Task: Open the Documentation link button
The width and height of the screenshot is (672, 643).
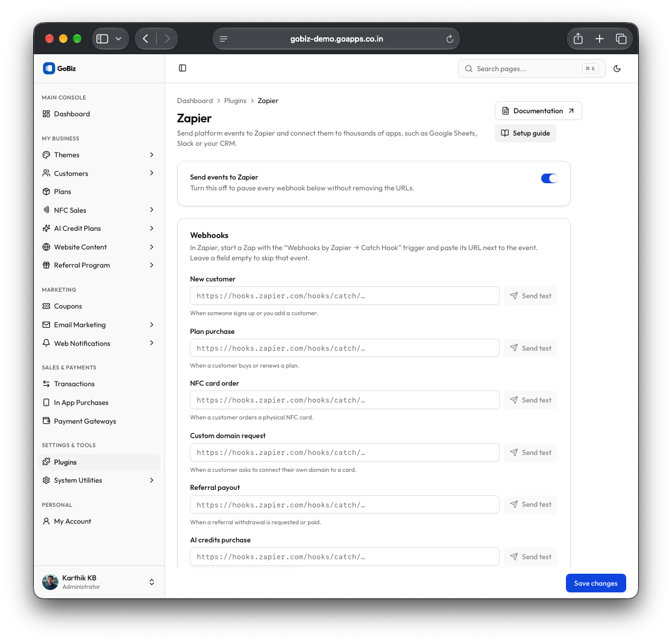Action: coord(538,111)
